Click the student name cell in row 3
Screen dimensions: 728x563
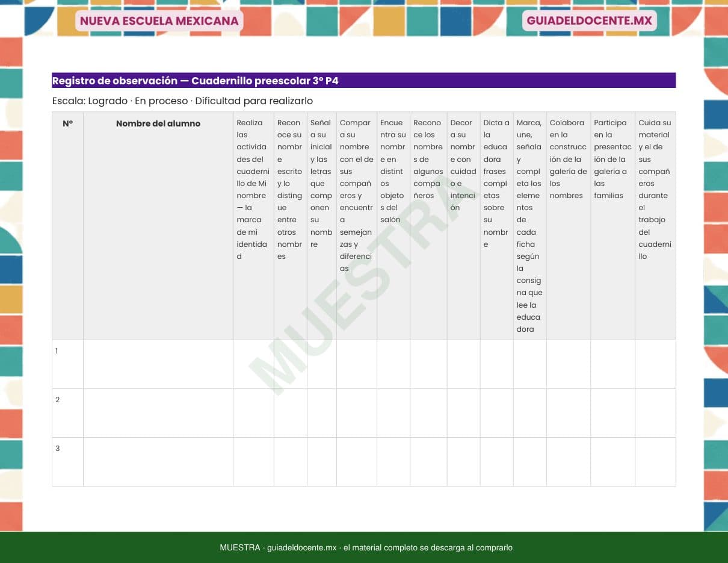(158, 462)
